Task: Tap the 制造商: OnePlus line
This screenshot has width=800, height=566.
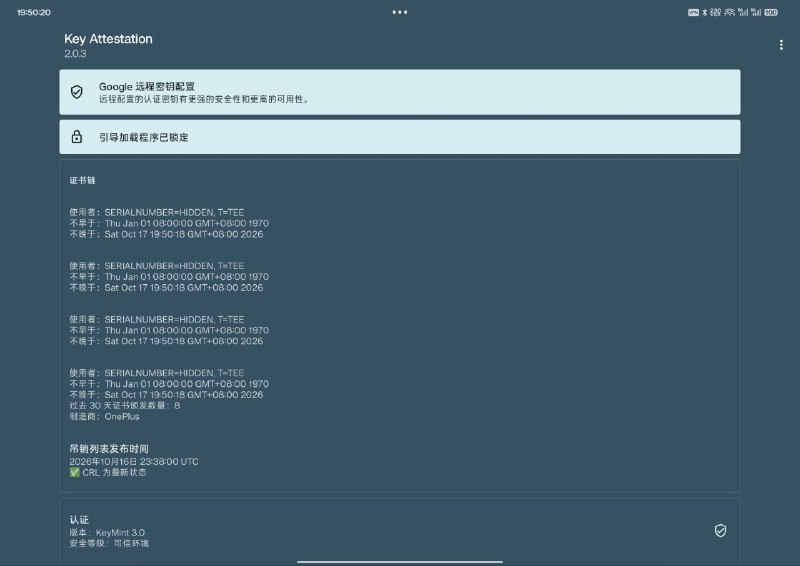Action: pos(104,416)
